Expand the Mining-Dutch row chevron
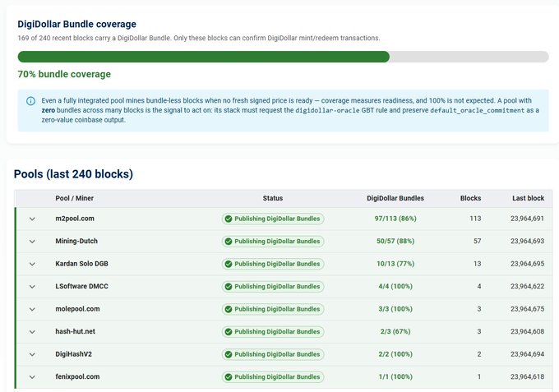 tap(32, 242)
